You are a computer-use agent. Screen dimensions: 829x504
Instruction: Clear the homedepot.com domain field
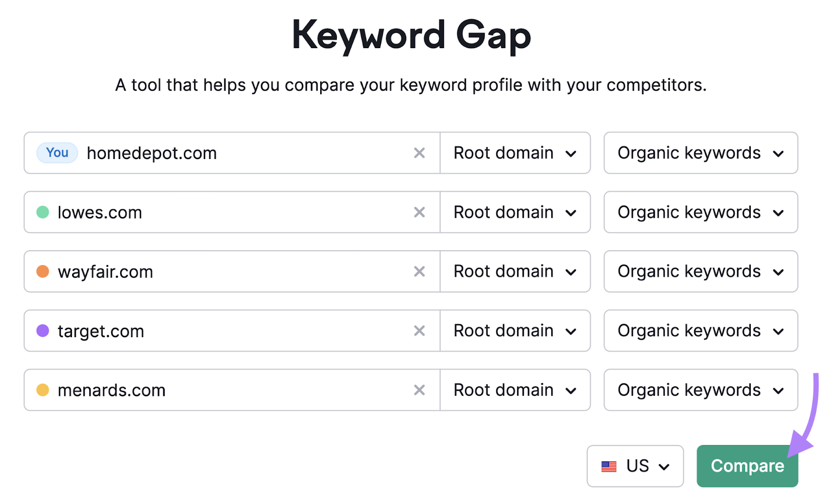[419, 153]
